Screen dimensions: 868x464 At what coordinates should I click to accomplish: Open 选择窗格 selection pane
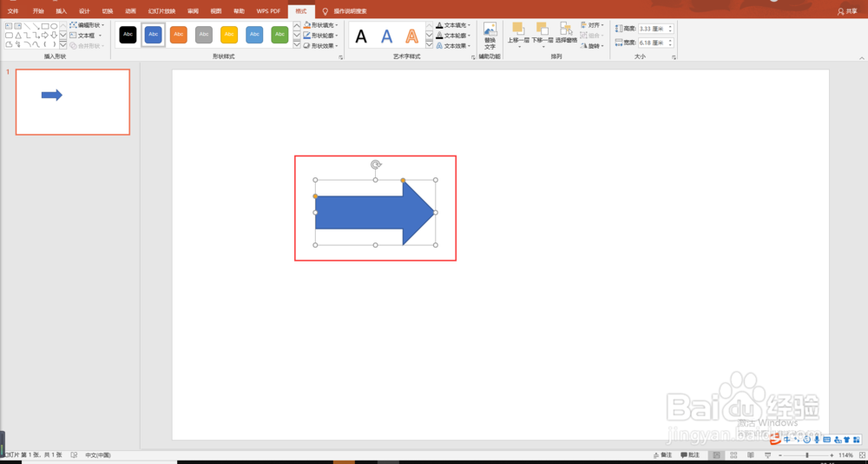(566, 35)
